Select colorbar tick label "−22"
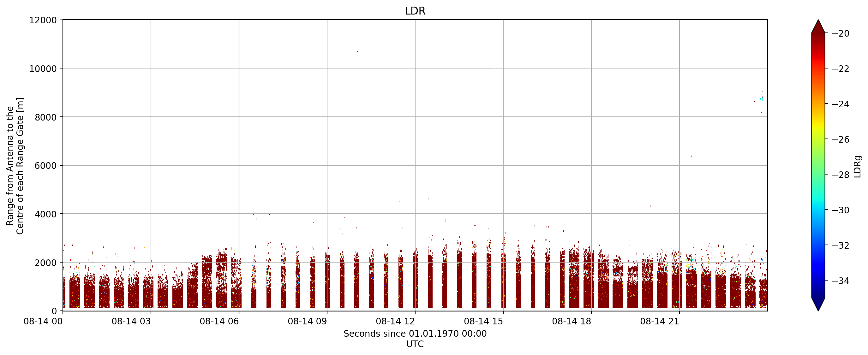 click(841, 69)
